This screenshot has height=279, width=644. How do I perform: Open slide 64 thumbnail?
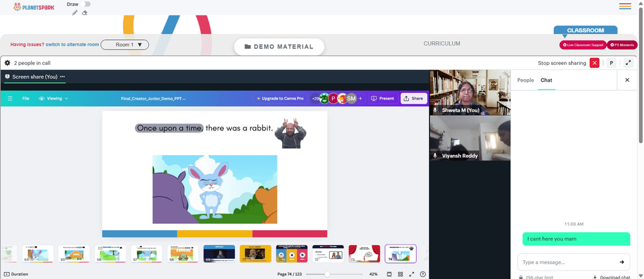38,253
